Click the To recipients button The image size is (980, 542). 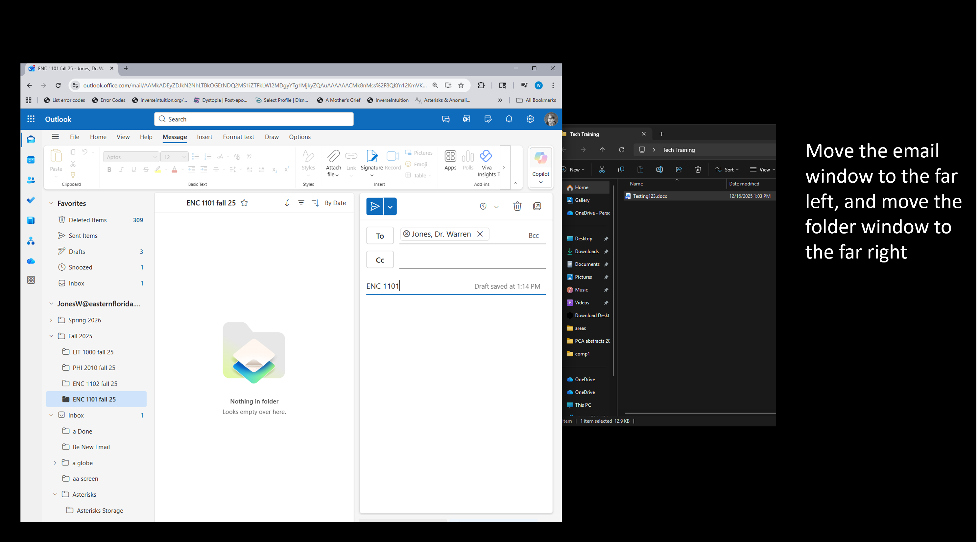tap(380, 236)
